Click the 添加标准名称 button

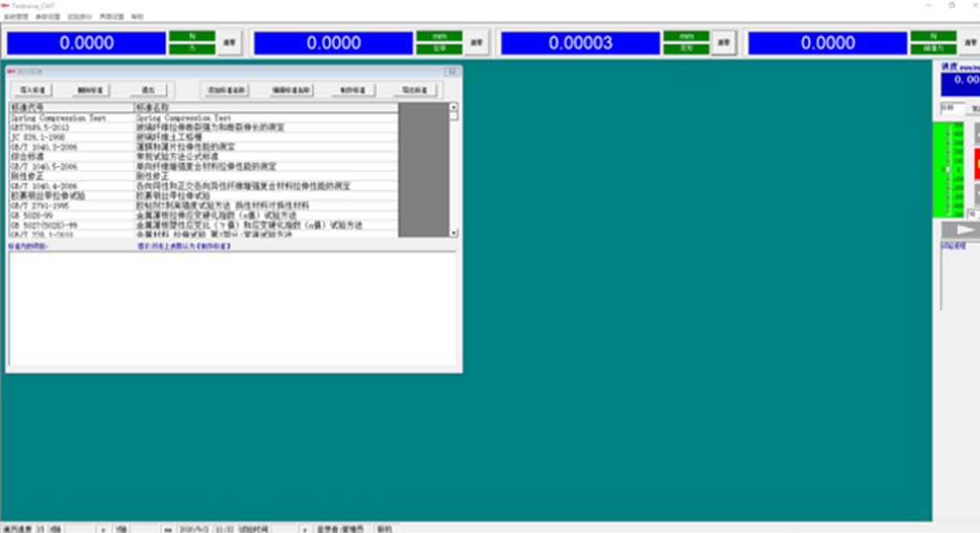pyautogui.click(x=226, y=90)
